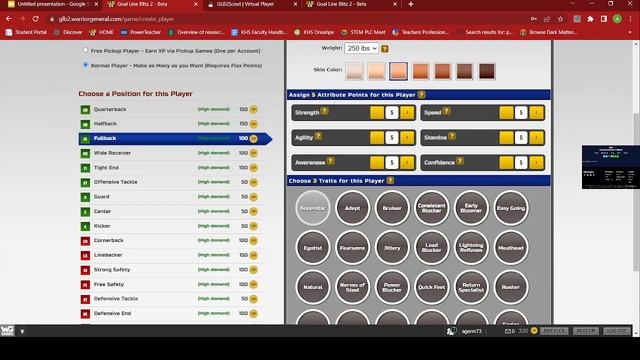Screen dimensions: 640x360
Task: Select Consistent Blocker trait
Action: (x=431, y=208)
